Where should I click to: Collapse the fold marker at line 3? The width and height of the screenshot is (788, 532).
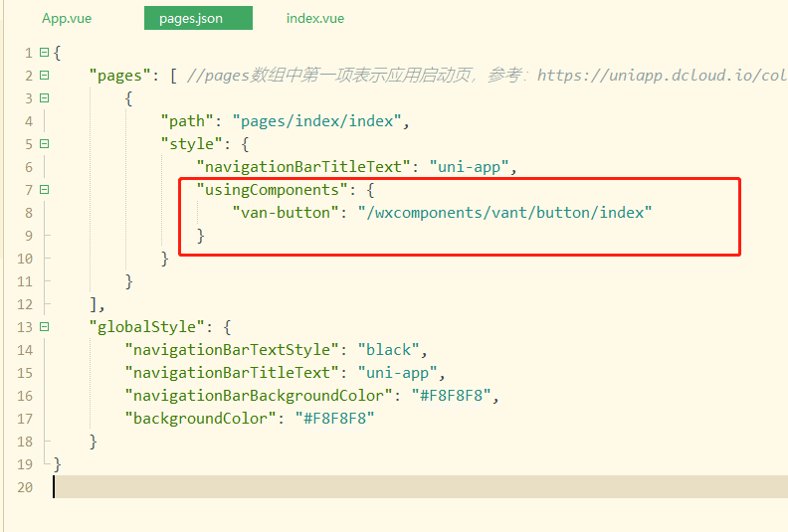(44, 98)
